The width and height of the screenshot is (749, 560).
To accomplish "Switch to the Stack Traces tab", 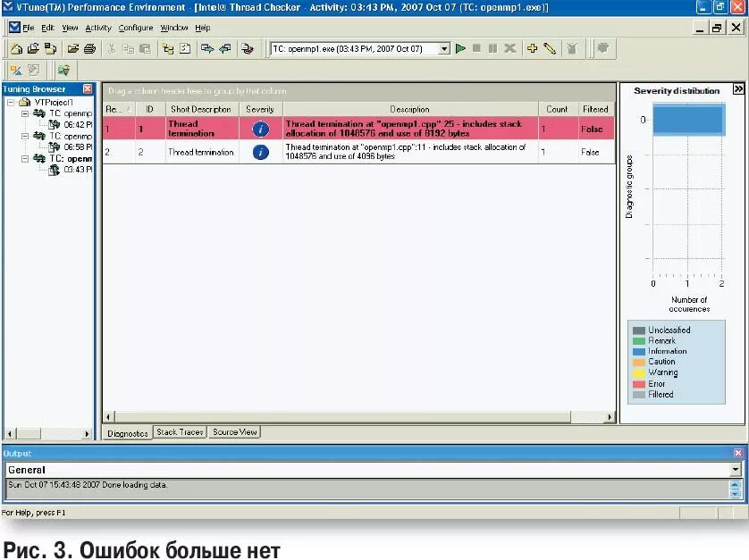I will 180,432.
